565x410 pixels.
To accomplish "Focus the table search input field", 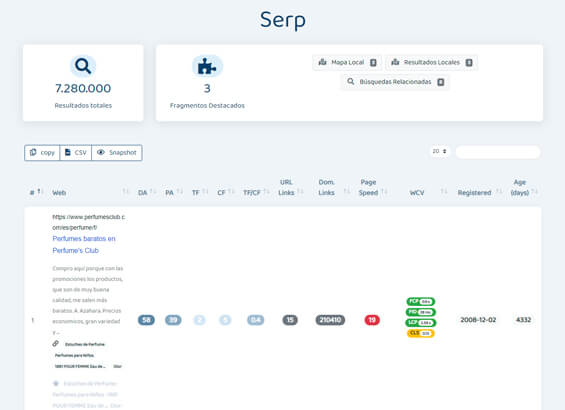I will (x=498, y=152).
